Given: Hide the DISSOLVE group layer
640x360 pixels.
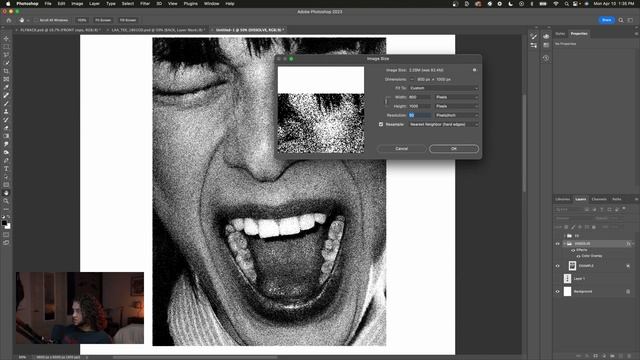Looking at the screenshot, I should pos(558,244).
